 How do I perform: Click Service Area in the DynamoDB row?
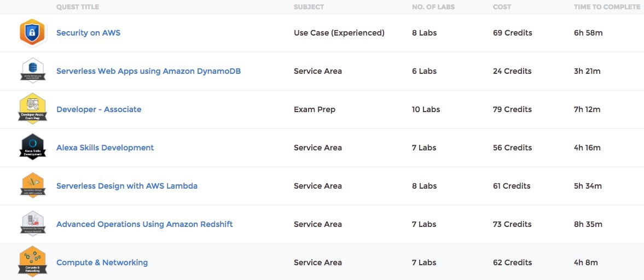coord(318,71)
